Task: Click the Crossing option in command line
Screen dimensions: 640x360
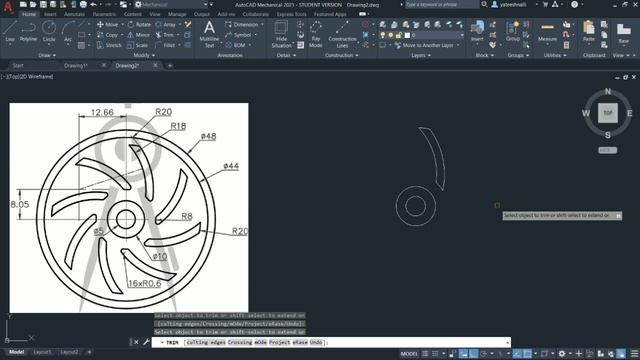Action: tap(240, 342)
